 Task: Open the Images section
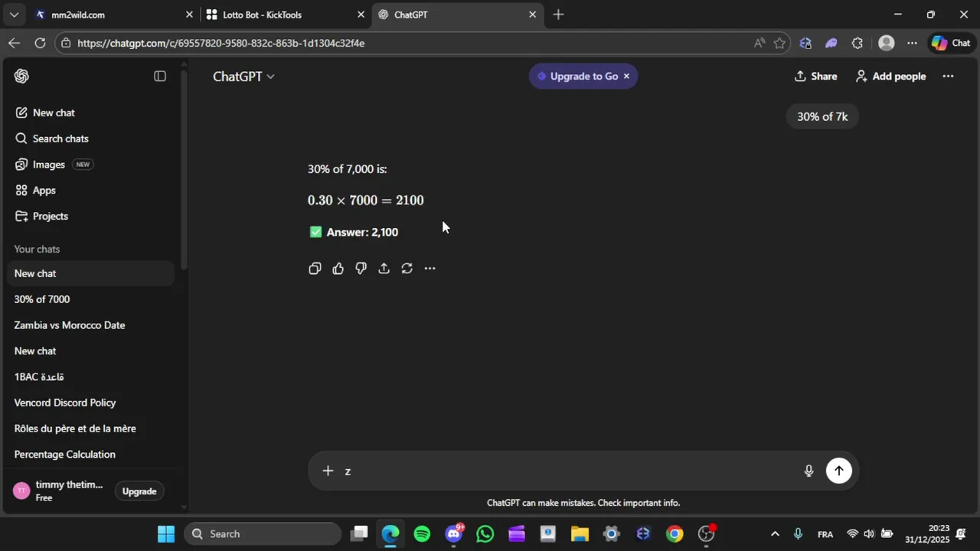click(92, 165)
